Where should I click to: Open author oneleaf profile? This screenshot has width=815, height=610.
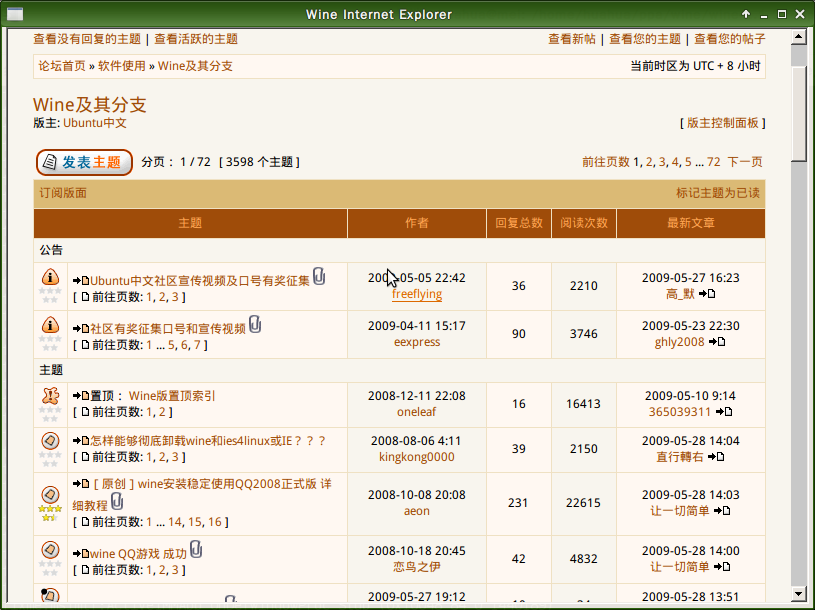[417, 412]
